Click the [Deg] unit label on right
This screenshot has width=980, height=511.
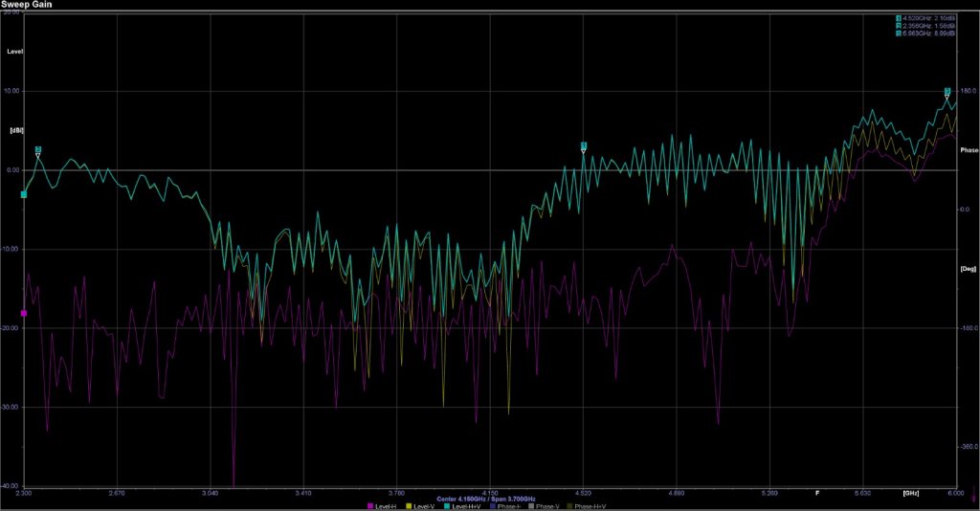pos(969,269)
